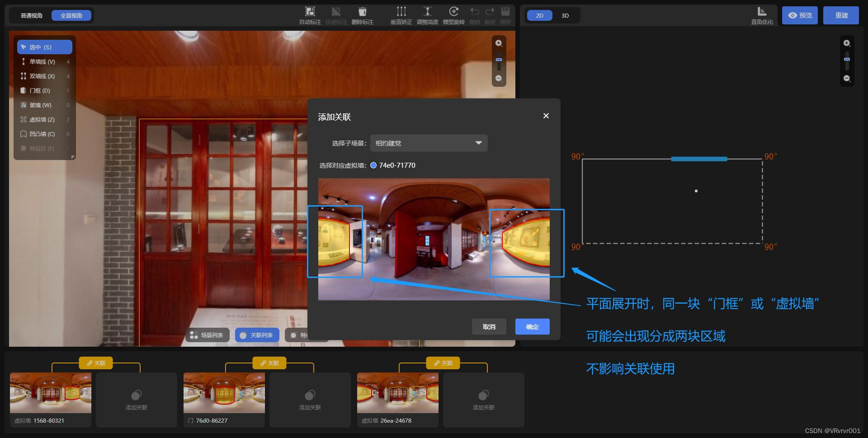Click the 删除标注 trash icon
The height and width of the screenshot is (438, 868).
point(362,12)
